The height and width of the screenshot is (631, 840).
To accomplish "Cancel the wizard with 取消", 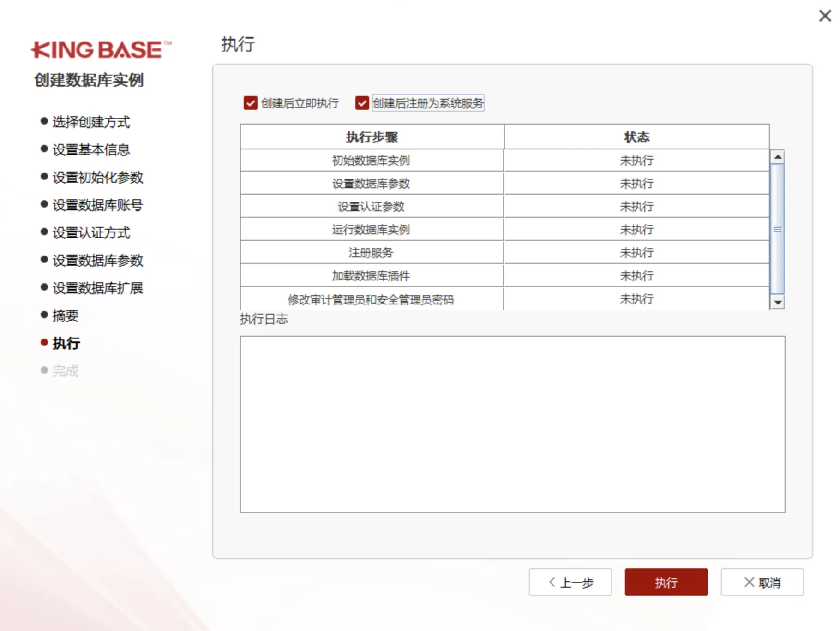I will [x=762, y=582].
